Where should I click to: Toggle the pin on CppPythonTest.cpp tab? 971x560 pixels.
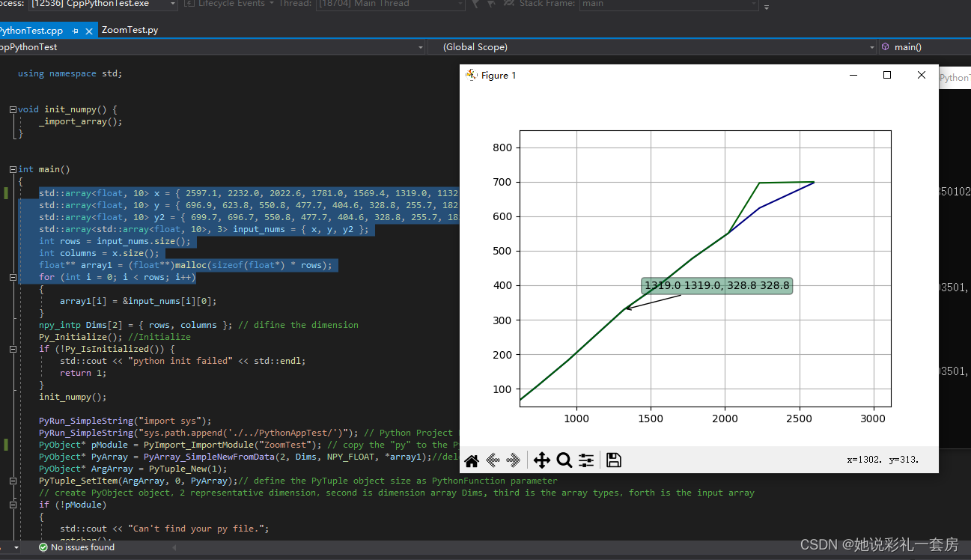(73, 30)
